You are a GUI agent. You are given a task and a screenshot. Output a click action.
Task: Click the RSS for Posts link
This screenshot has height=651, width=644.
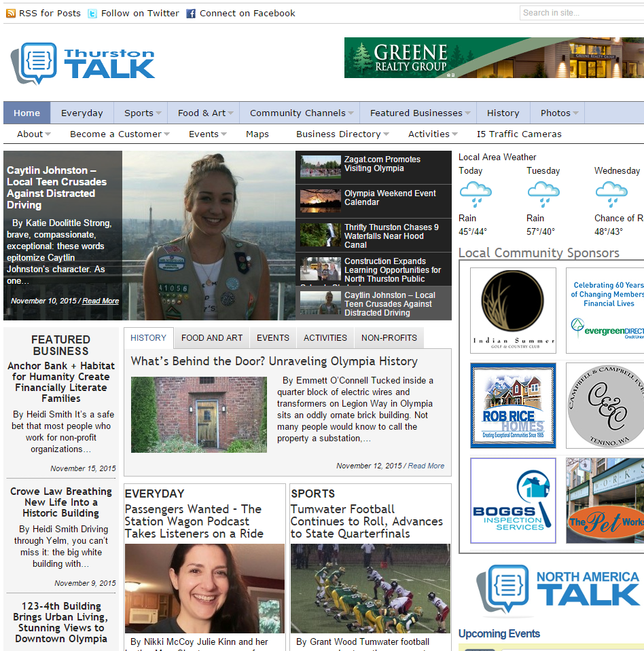pos(50,14)
